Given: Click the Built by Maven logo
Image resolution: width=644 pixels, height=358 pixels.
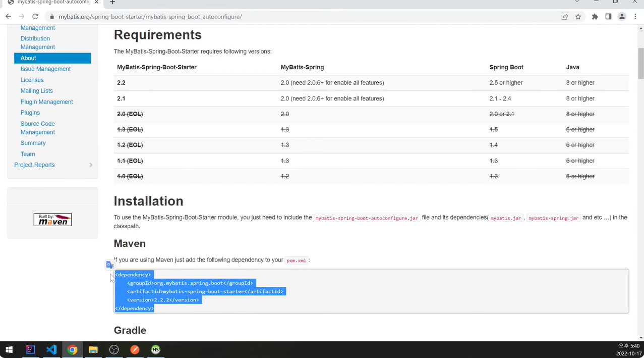Looking at the screenshot, I should [52, 220].
